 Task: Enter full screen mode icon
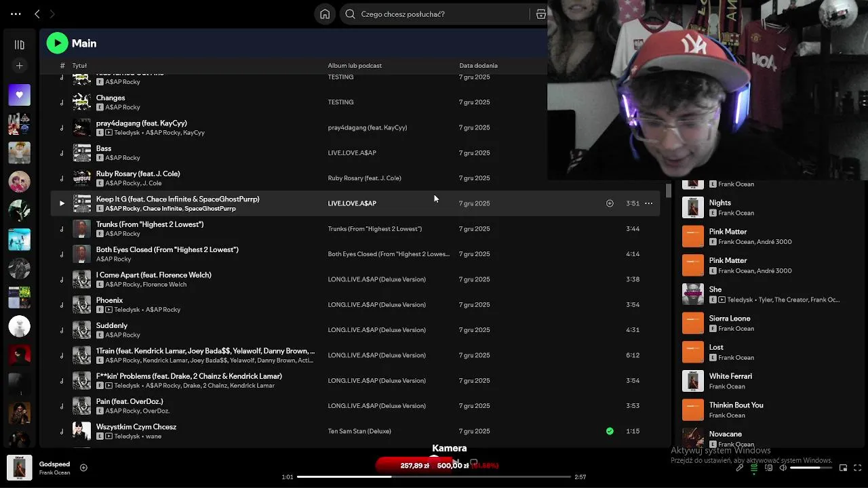coord(858,468)
